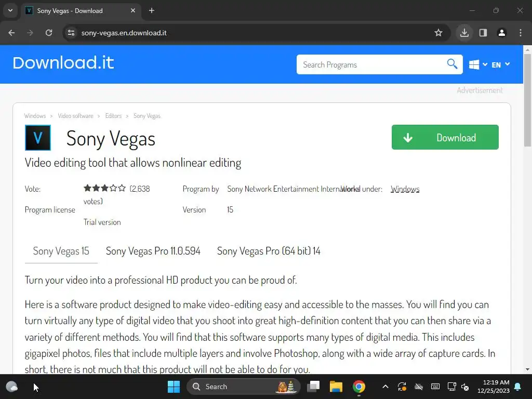
Task: Open site information icon in address bar
Action: 71,33
